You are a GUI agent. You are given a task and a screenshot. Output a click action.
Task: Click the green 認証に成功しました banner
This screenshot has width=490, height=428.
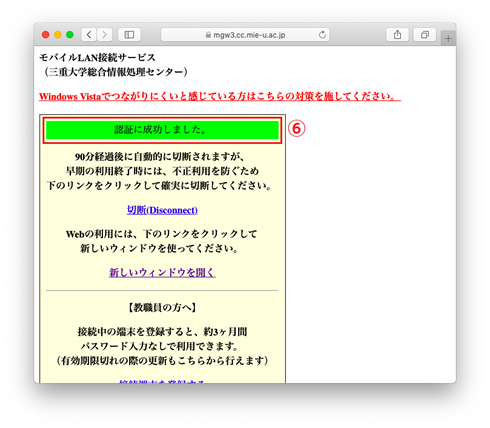(x=162, y=130)
